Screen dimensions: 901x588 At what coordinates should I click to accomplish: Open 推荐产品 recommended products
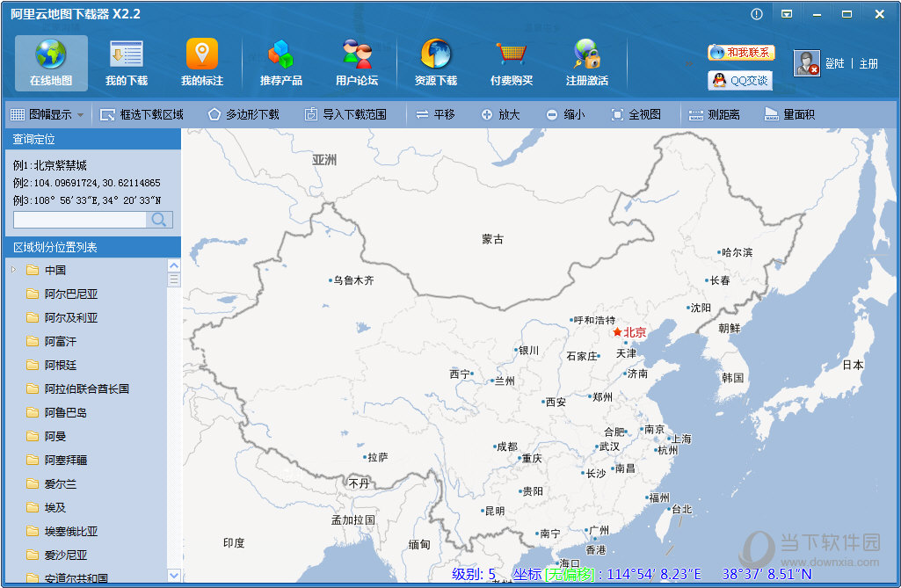pos(281,63)
